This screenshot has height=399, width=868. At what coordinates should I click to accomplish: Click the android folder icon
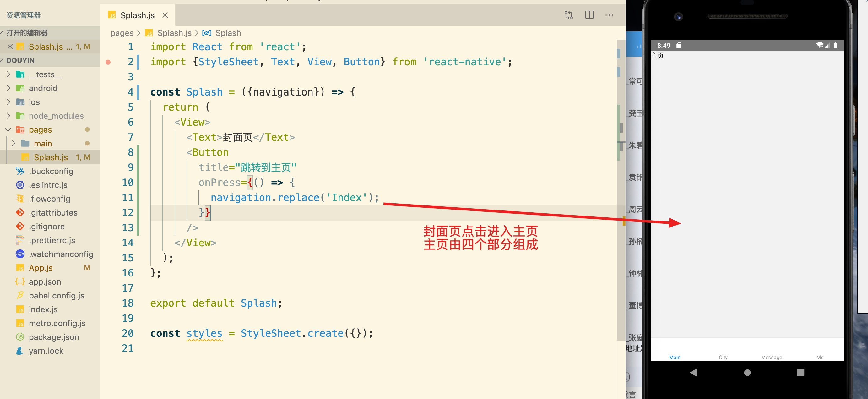coord(20,88)
